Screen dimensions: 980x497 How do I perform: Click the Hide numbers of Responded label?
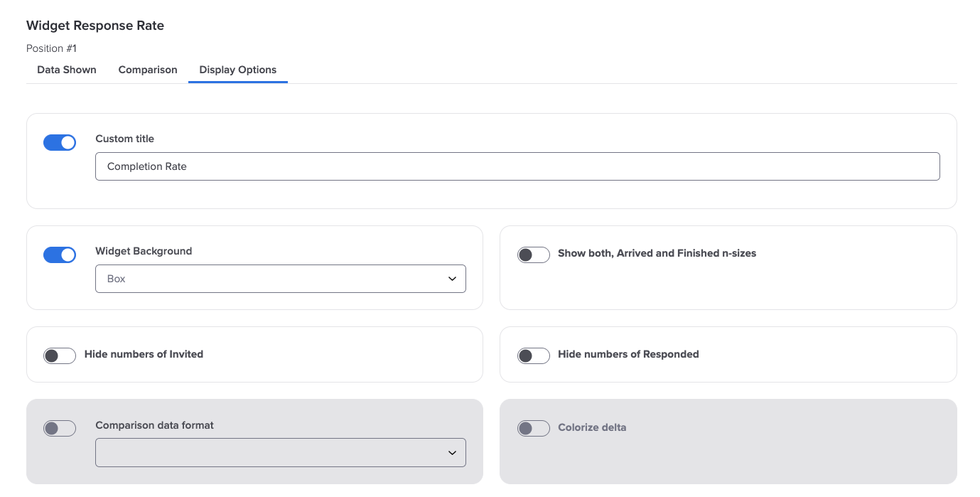click(628, 354)
